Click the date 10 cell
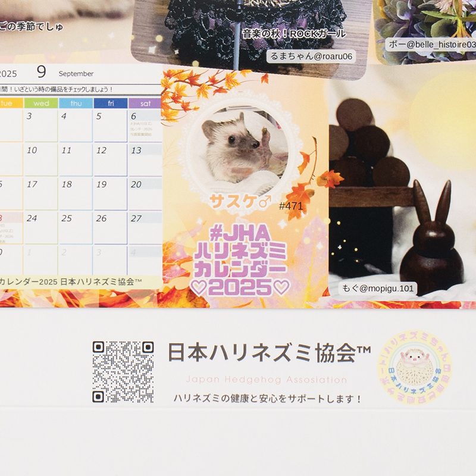Viewport: 476px width, 476px height. (x=40, y=159)
